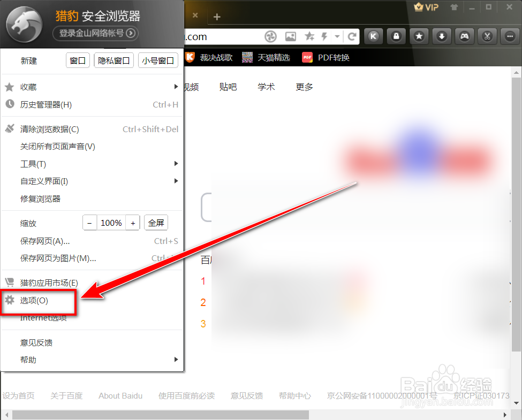Expand the 收藏 submenu

92,87
